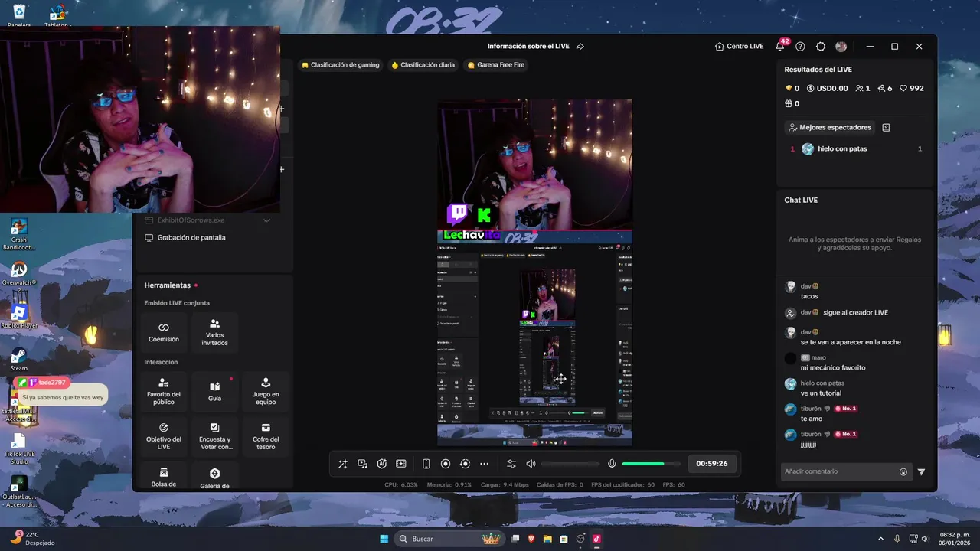Click dav's comment 'tacos'

point(809,296)
